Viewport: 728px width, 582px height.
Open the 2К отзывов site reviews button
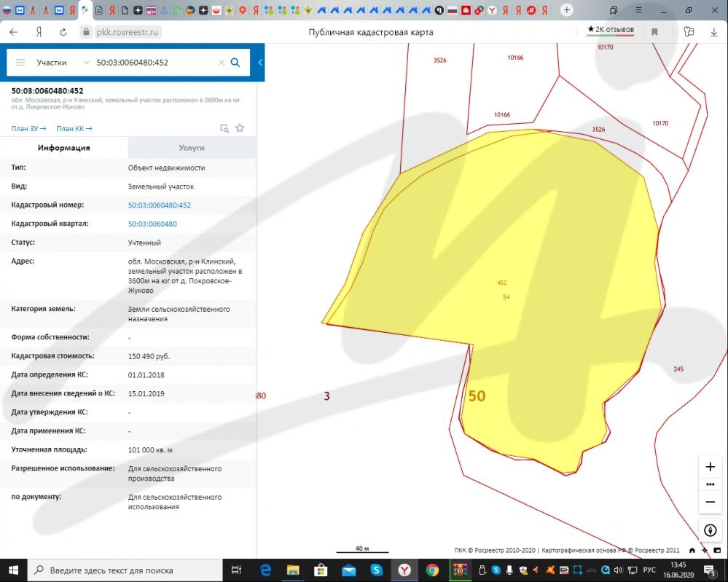(x=611, y=30)
